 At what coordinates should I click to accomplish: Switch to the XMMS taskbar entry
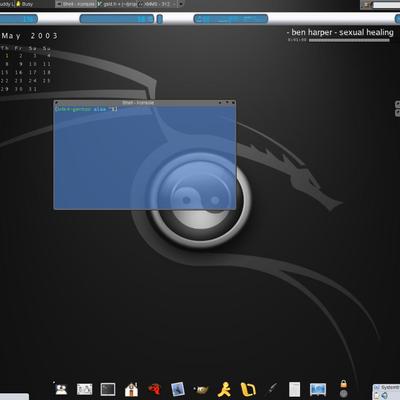coord(157,4)
